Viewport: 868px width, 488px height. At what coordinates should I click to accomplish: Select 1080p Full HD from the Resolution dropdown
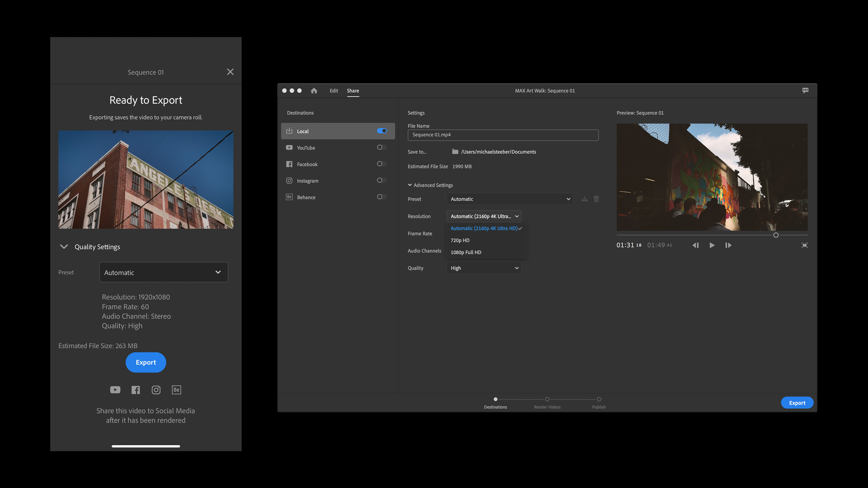[x=466, y=252]
